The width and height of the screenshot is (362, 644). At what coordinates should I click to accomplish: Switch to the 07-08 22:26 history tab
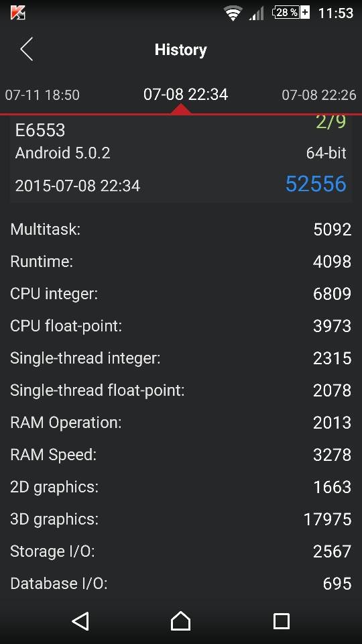click(x=319, y=95)
